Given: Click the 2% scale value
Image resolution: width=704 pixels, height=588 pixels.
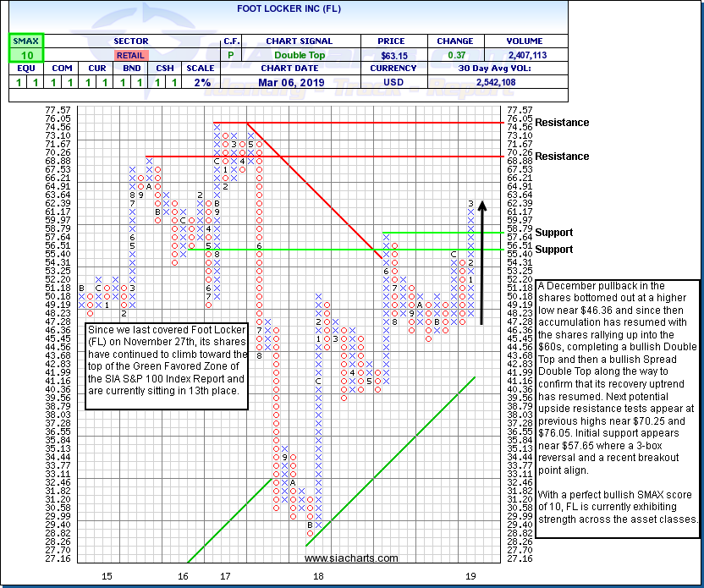Looking at the screenshot, I should coord(202,82).
